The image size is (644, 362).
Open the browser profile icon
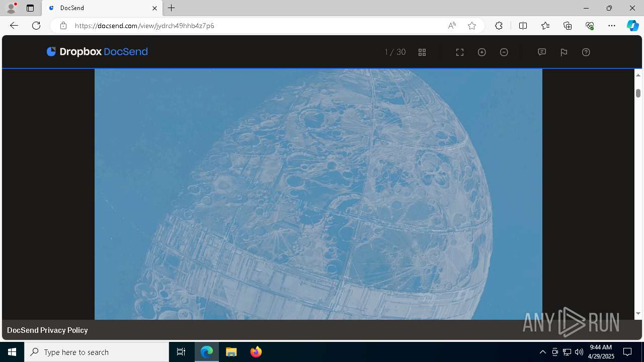tap(11, 8)
